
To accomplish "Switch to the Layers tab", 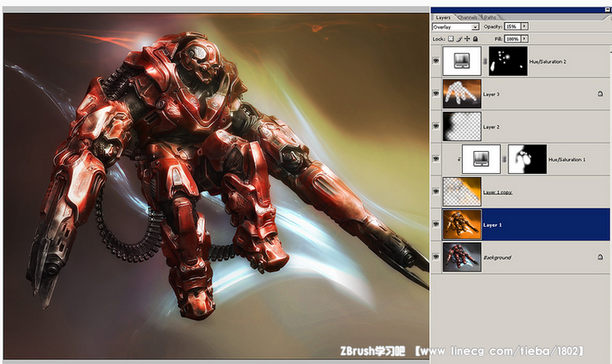I will click(x=443, y=18).
